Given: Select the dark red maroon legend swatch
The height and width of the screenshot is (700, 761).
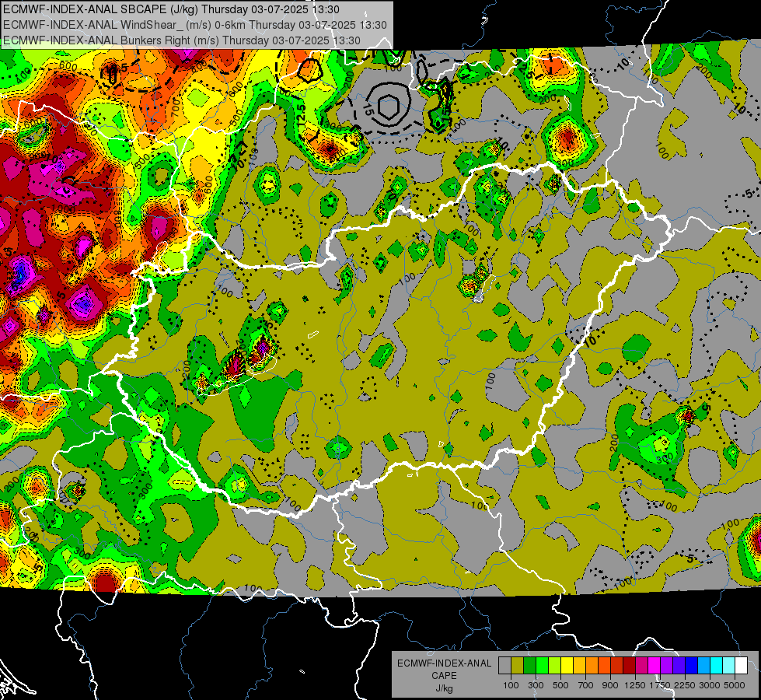Looking at the screenshot, I should click(630, 666).
